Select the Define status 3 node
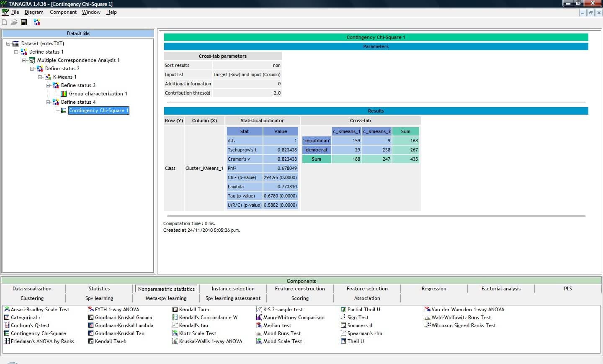This screenshot has height=364, width=603. click(78, 85)
